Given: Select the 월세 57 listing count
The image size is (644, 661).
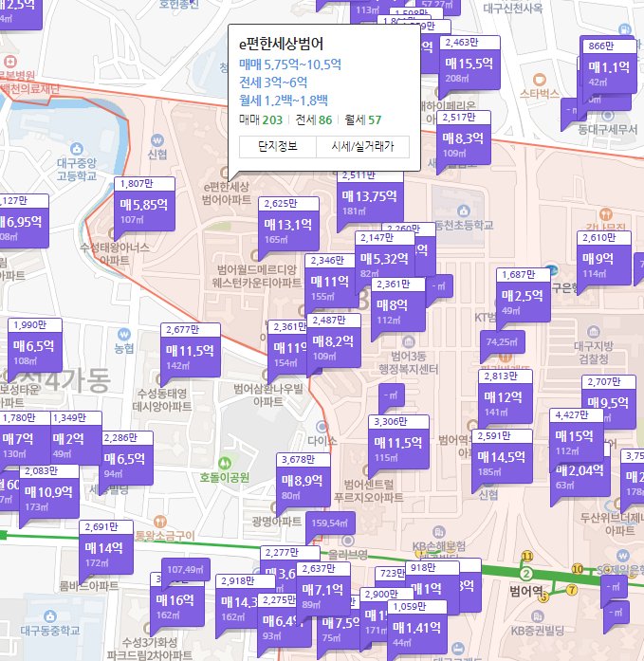Looking at the screenshot, I should click(363, 120).
